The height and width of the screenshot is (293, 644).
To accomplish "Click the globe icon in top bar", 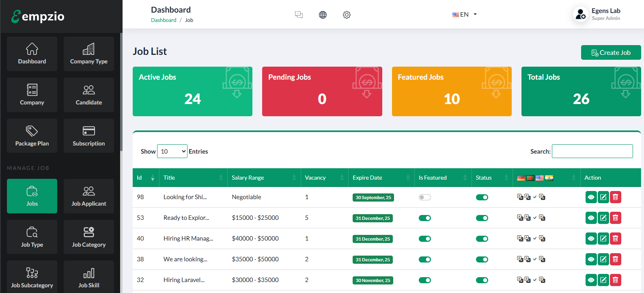I will click(x=323, y=15).
